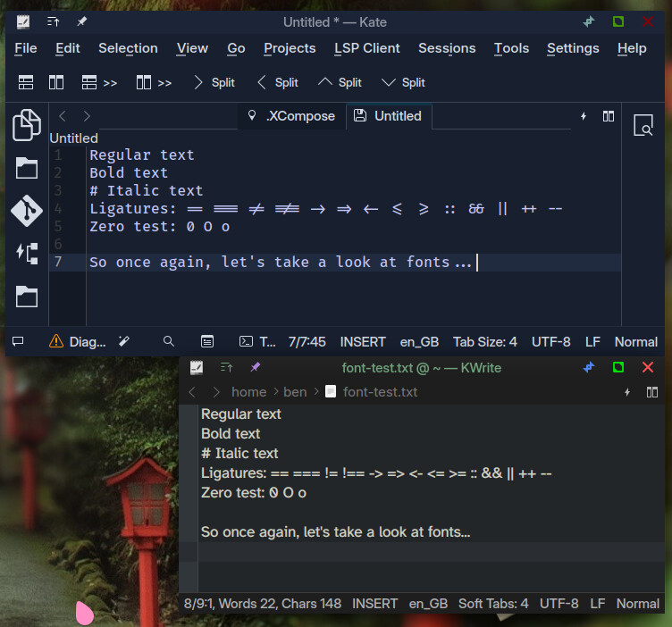Open the Tab Size: 4 dropdown in Kate
The width and height of the screenshot is (672, 627).
pyautogui.click(x=484, y=341)
